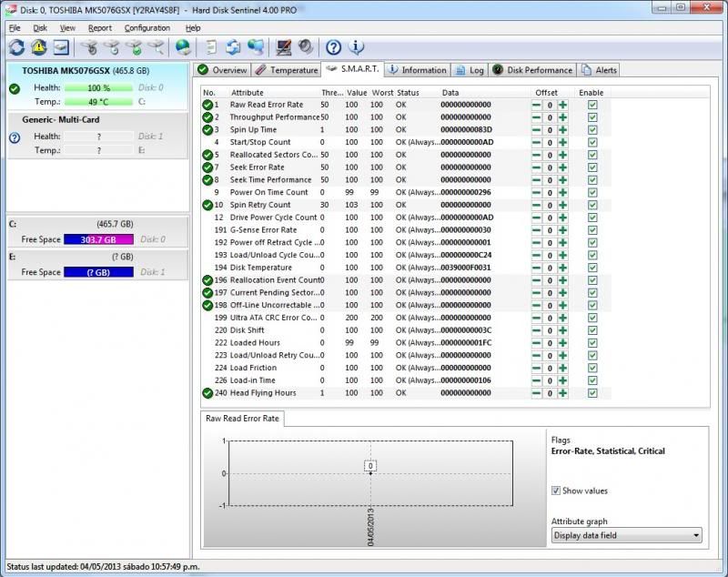
Task: Click the question mark icon beside Generic- Multi-Card
Action: point(15,137)
